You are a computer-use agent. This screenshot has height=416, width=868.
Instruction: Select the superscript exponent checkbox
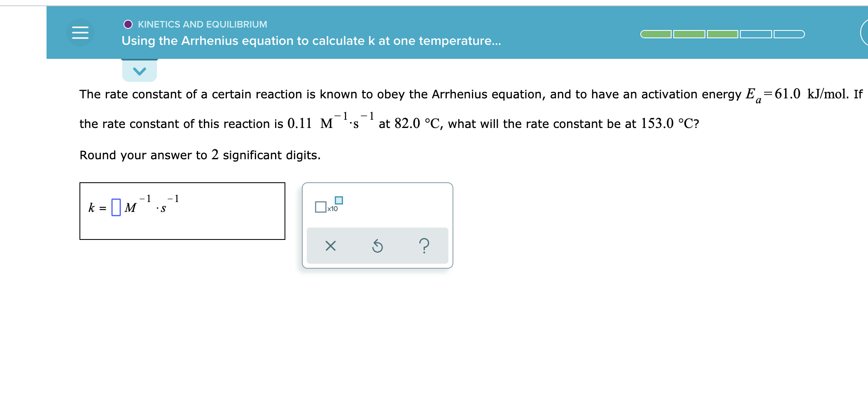[338, 200]
